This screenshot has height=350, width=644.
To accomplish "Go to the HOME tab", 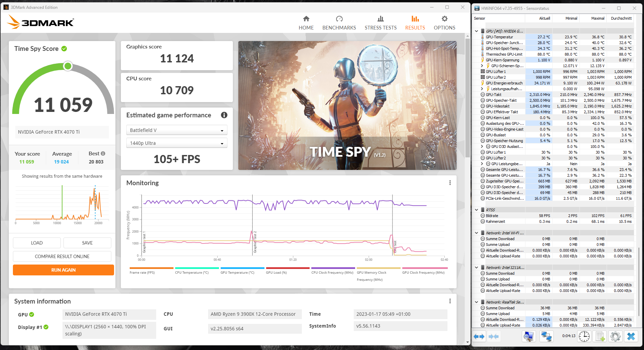I will [x=306, y=23].
